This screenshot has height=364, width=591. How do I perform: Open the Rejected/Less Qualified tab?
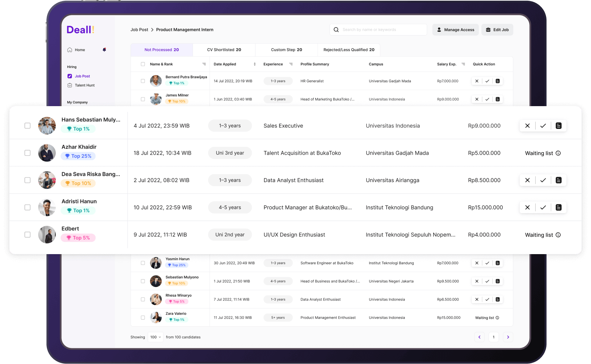(x=349, y=50)
